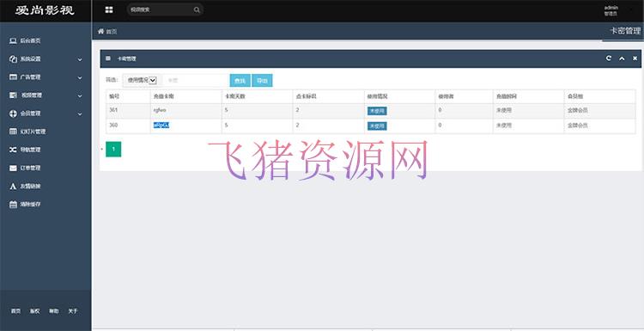Click the magnifier icon in the search box

(197, 9)
